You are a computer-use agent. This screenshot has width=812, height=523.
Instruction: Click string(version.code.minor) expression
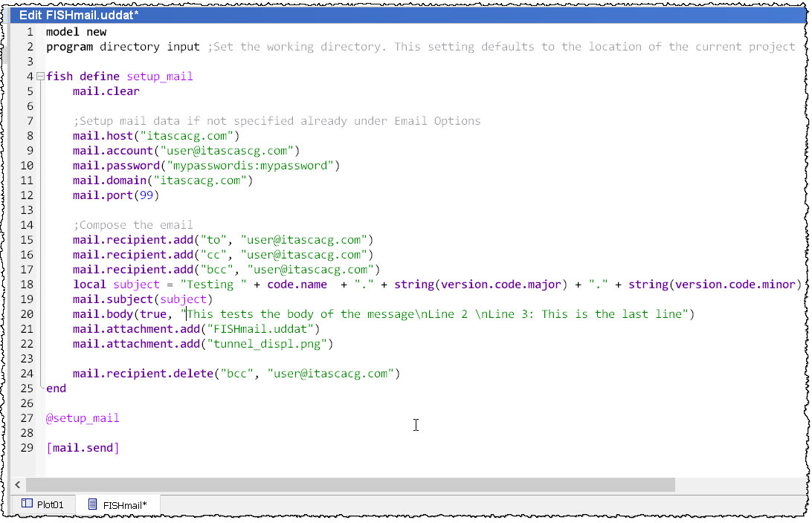click(x=715, y=285)
